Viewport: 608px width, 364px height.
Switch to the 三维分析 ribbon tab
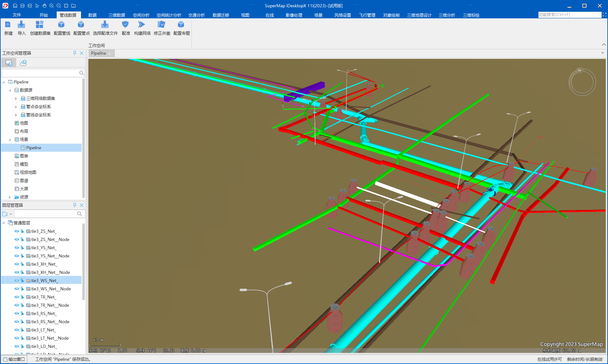coord(447,15)
